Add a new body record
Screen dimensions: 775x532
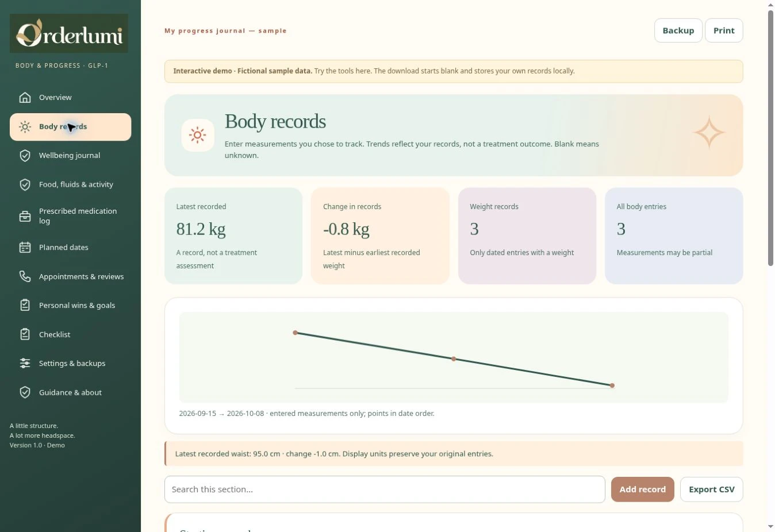pos(642,489)
